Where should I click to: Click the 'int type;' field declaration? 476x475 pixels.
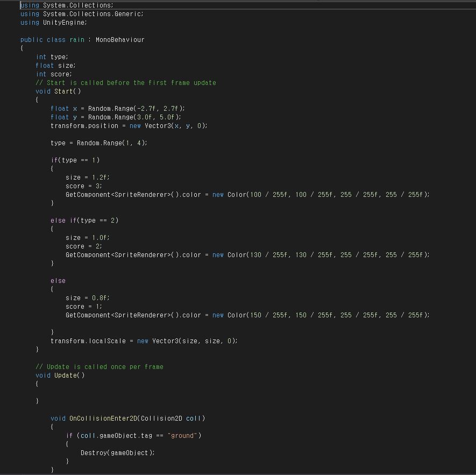pos(52,57)
